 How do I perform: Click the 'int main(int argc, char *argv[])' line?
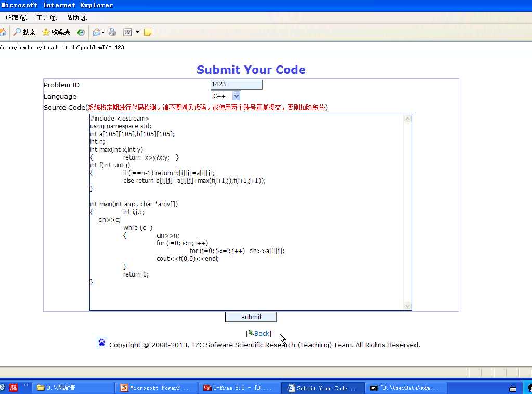tap(134, 204)
